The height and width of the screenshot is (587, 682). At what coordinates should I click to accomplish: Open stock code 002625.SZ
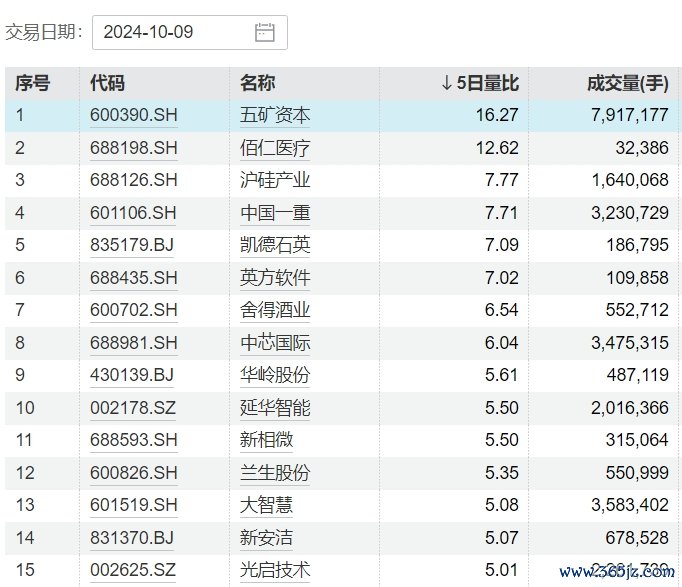click(133, 570)
